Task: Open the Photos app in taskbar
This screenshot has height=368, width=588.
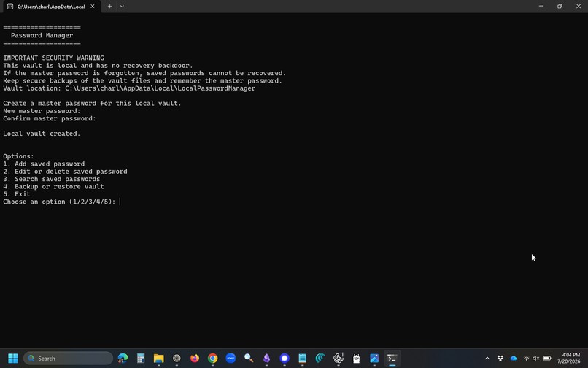Action: [x=374, y=359]
